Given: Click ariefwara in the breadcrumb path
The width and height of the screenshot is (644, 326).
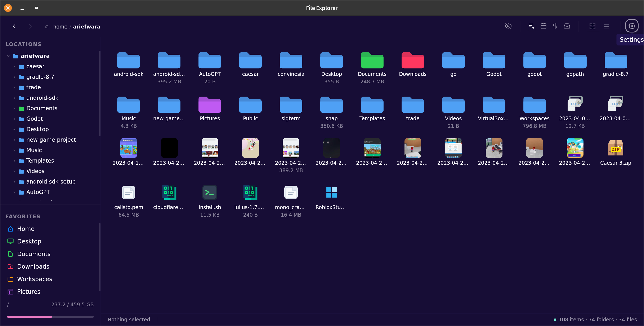Looking at the screenshot, I should tap(86, 26).
